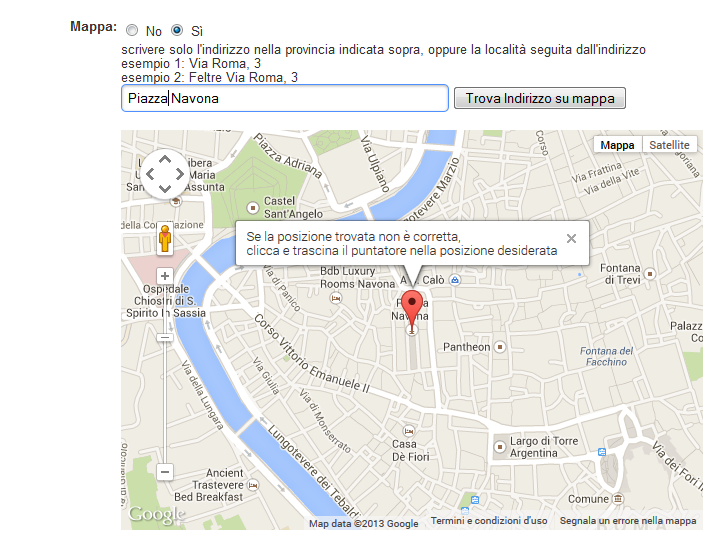
Task: Click the red location marker pin
Action: point(412,310)
